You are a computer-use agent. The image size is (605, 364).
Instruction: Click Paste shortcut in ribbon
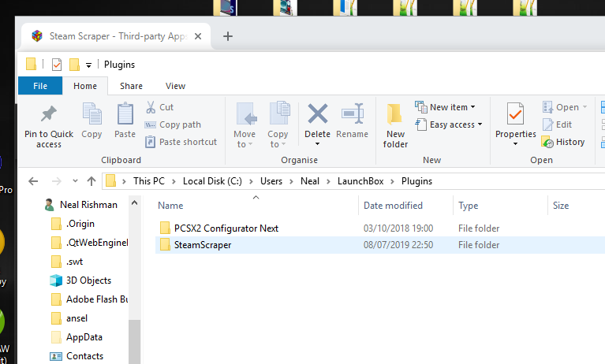click(x=181, y=142)
